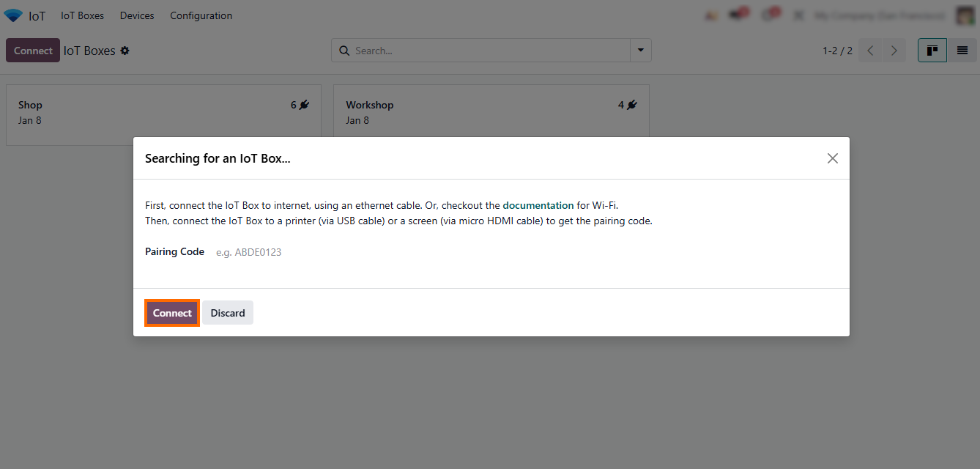Open the Devices menu
This screenshot has width=980, height=469.
pos(137,15)
